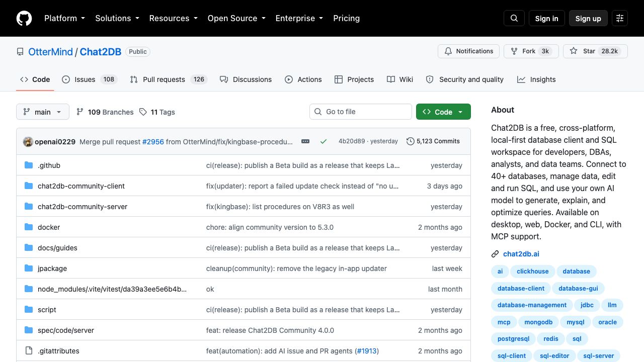Star the Chat2DB repository

click(595, 51)
